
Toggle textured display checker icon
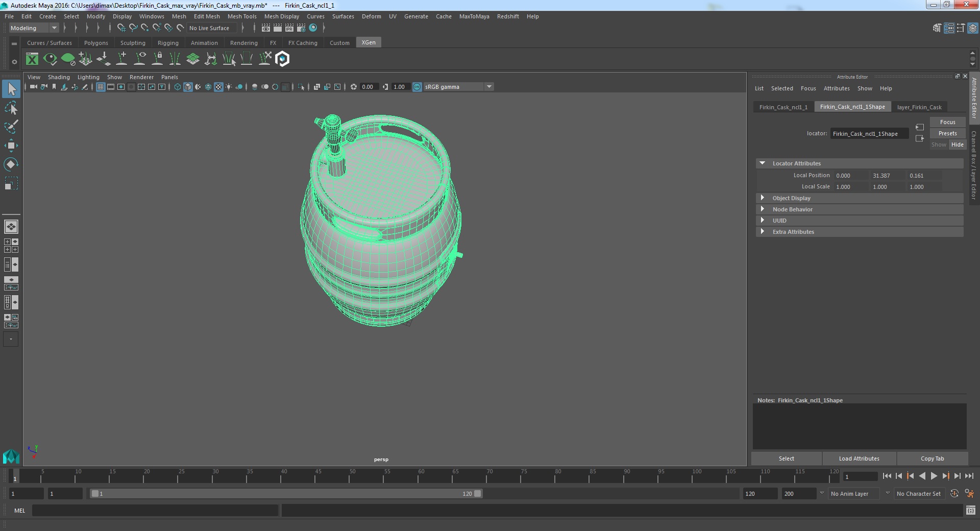[x=218, y=87]
